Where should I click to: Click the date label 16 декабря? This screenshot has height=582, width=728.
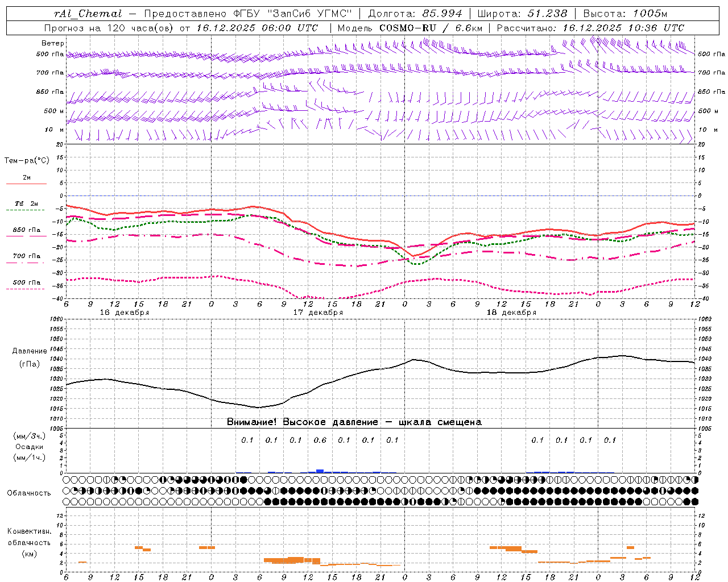click(125, 313)
